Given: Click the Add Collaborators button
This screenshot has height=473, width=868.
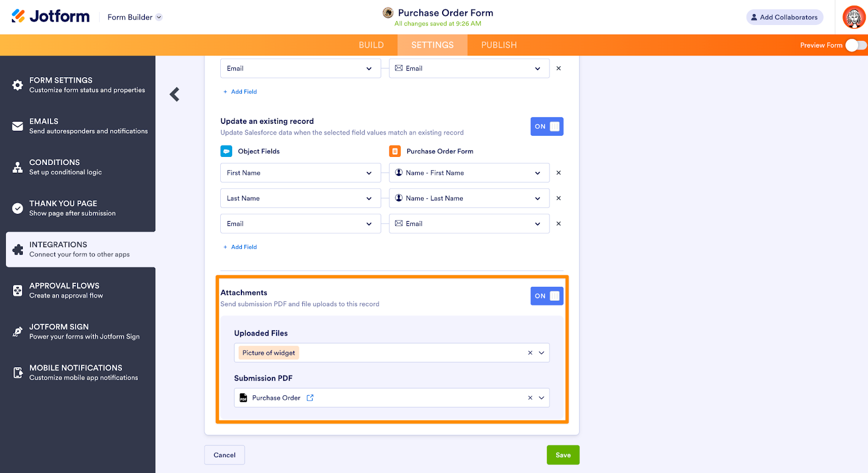Looking at the screenshot, I should pyautogui.click(x=784, y=17).
